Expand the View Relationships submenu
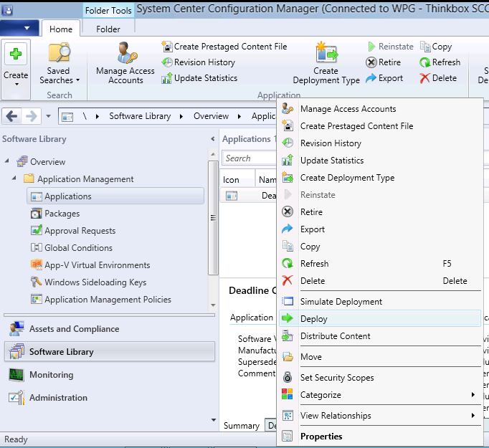This screenshot has height=448, width=489. 473,416
